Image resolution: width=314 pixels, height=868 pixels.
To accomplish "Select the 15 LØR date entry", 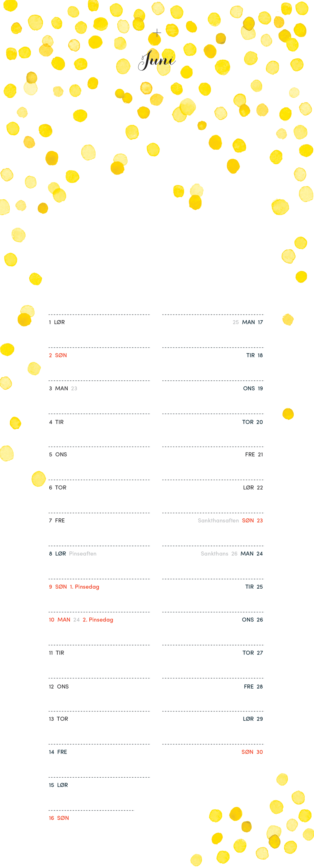I will click(58, 785).
